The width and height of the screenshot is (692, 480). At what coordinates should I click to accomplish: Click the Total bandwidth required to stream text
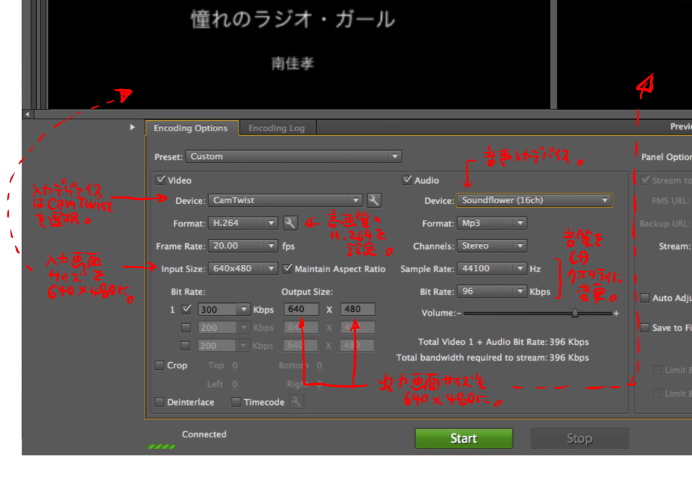(492, 357)
